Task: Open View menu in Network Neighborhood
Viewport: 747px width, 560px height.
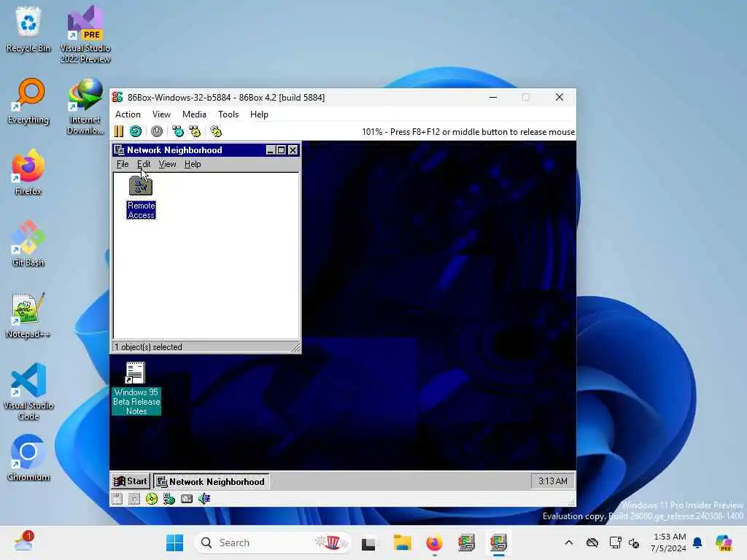Action: [167, 164]
